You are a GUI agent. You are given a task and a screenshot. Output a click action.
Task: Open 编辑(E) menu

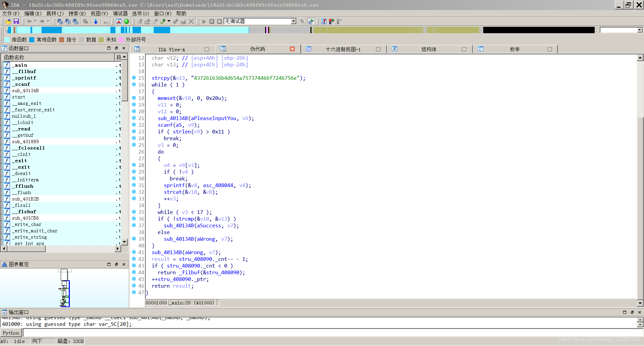[x=33, y=13]
